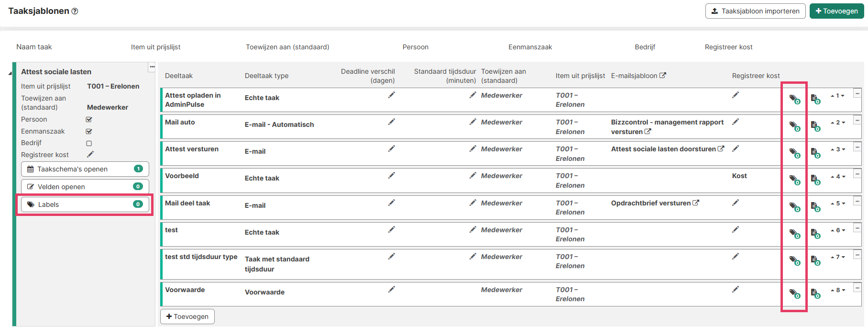Collapse the Attest sociale lasten task row
The width and height of the screenshot is (868, 328).
pyautogui.click(x=10, y=73)
